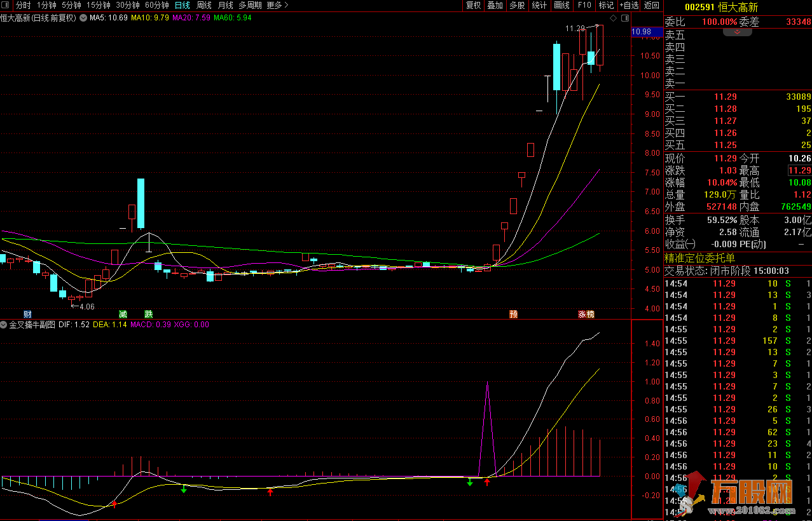Click the 财 financial event marker
812x521 pixels.
point(27,314)
